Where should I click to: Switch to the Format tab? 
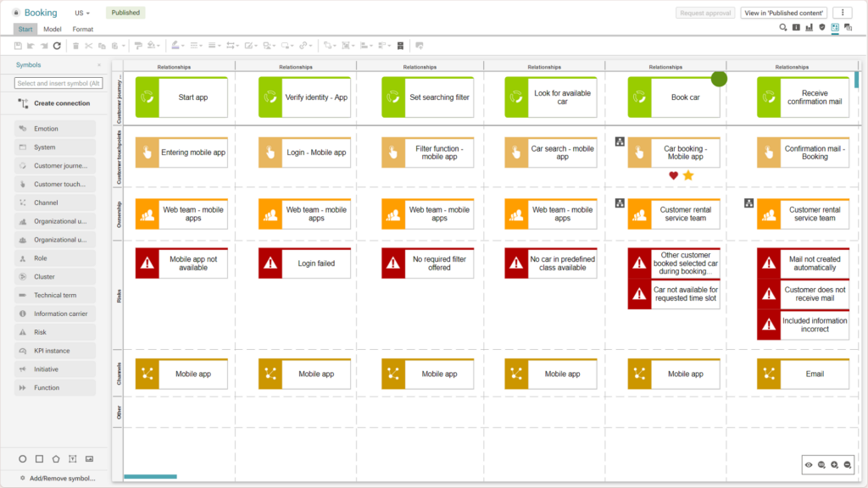click(x=82, y=30)
